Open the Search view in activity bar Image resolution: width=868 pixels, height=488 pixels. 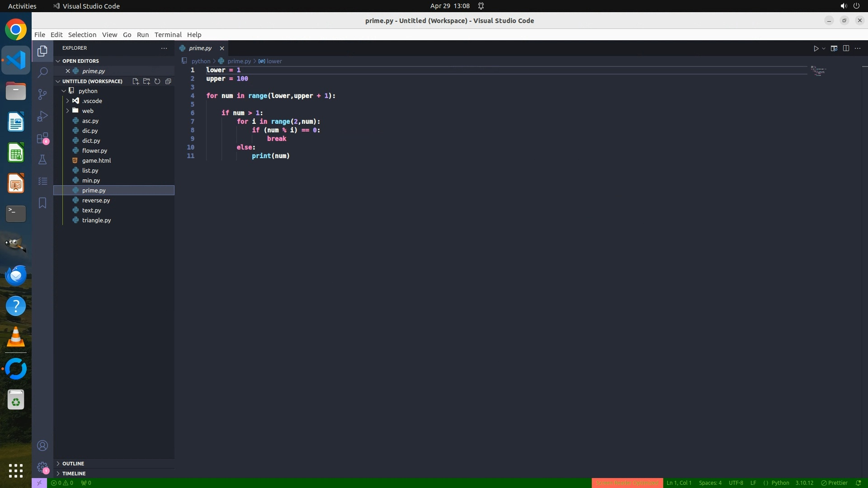(x=42, y=72)
